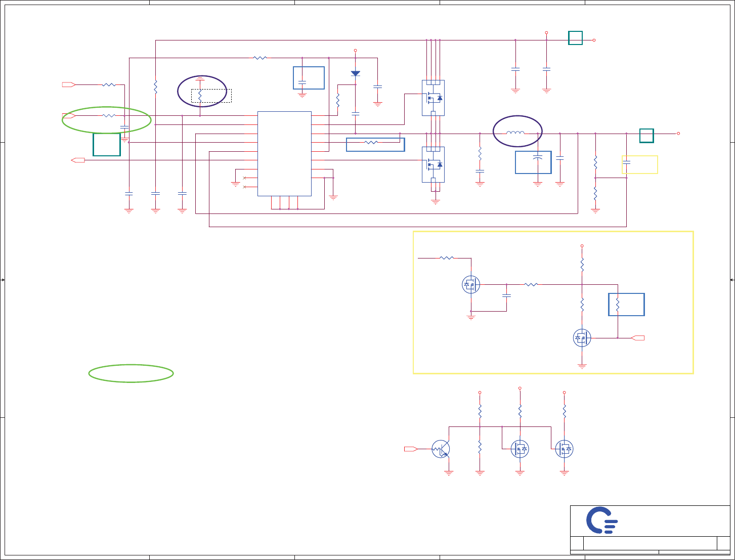This screenshot has width=735, height=560.
Task: Select the capacitor beside the yellow-frame MOSFET
Action: [x=506, y=295]
